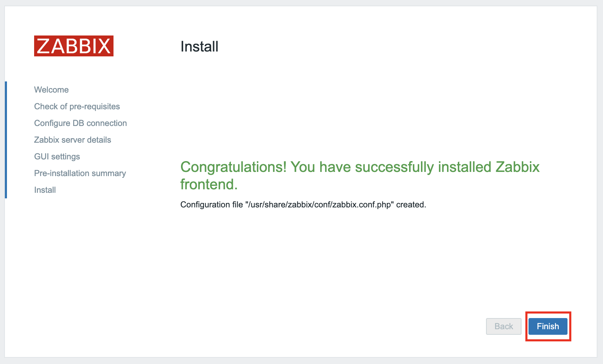The image size is (603, 364).
Task: Click the disabled Back button
Action: coord(503,326)
